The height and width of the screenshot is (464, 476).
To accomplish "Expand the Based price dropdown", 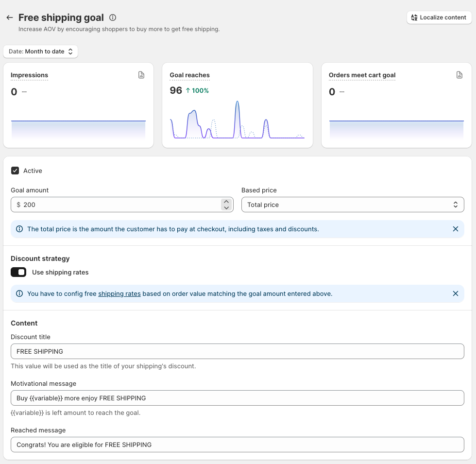I will [x=353, y=205].
